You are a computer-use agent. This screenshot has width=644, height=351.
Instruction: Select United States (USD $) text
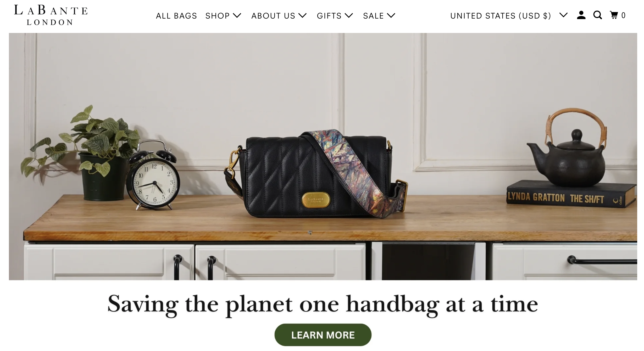coord(501,16)
